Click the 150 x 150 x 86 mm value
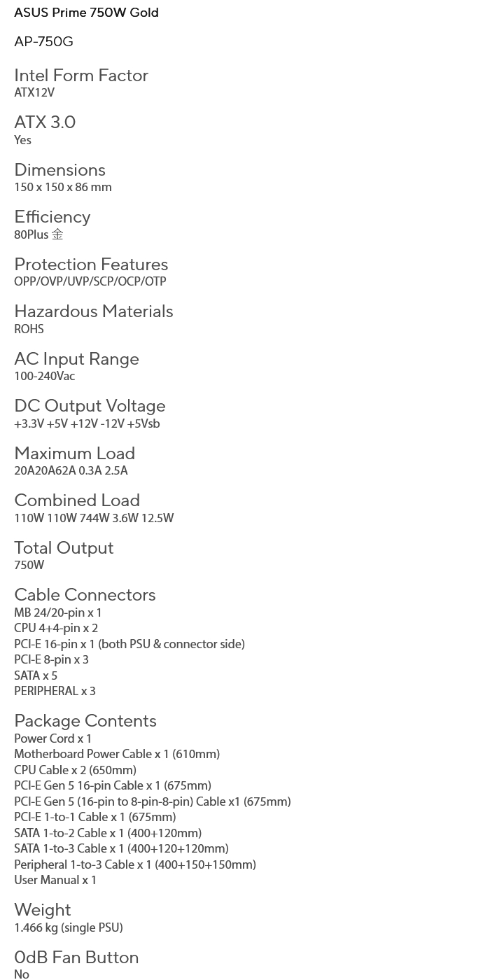The image size is (490, 980). 63,188
